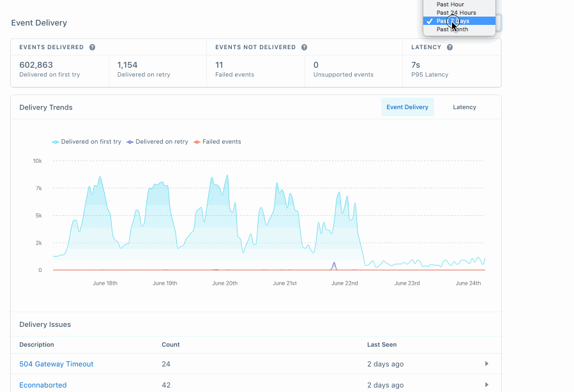Click count 42 in Econnaborted row
Screen dimensions: 574x392
(x=166, y=385)
